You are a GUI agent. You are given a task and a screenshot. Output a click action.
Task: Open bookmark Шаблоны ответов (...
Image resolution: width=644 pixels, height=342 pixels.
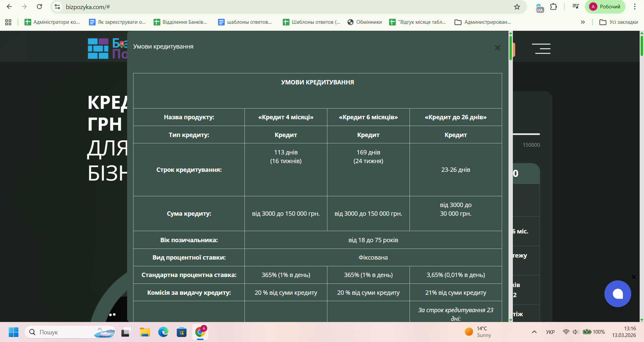[311, 22]
